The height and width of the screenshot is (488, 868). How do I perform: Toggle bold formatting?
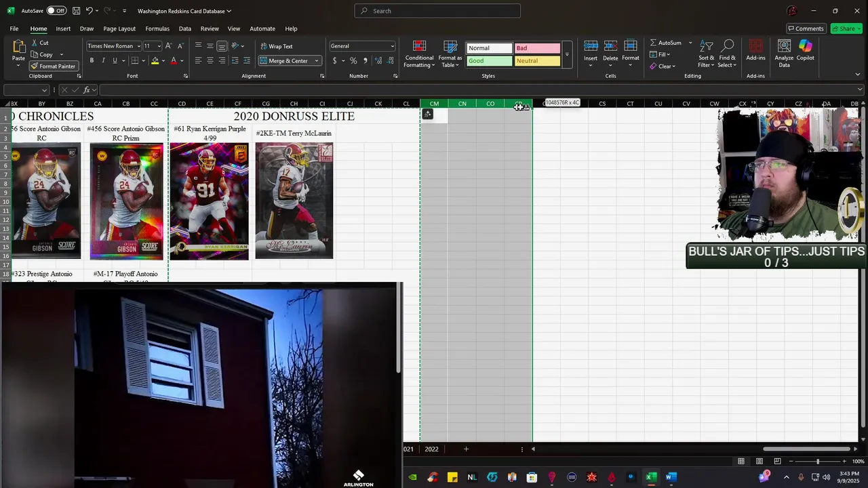[92, 60]
